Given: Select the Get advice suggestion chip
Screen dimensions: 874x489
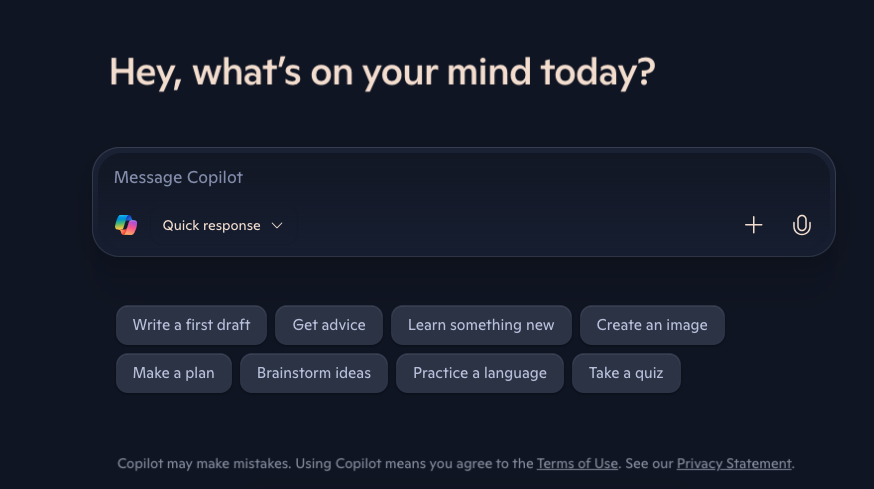Looking at the screenshot, I should click(329, 325).
